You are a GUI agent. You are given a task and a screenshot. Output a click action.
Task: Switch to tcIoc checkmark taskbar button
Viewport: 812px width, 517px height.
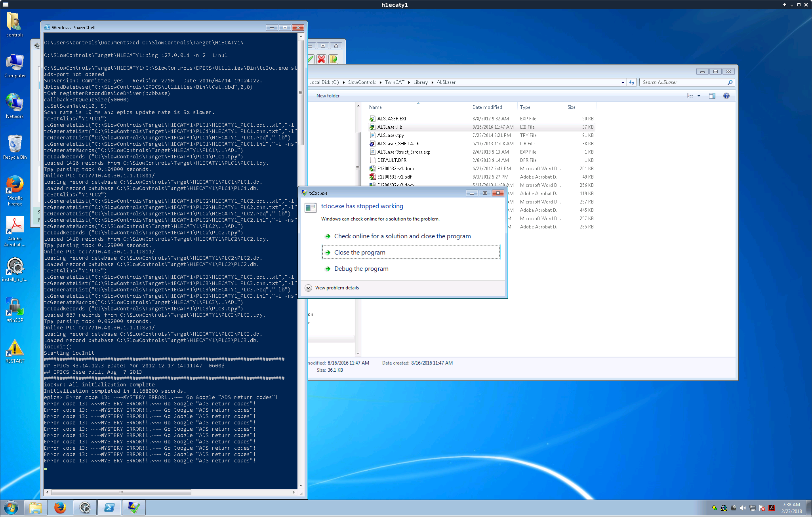pos(134,507)
